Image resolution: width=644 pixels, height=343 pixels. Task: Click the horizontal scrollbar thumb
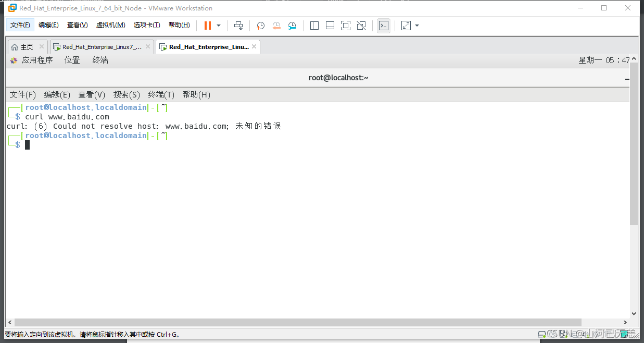pyautogui.click(x=298, y=323)
